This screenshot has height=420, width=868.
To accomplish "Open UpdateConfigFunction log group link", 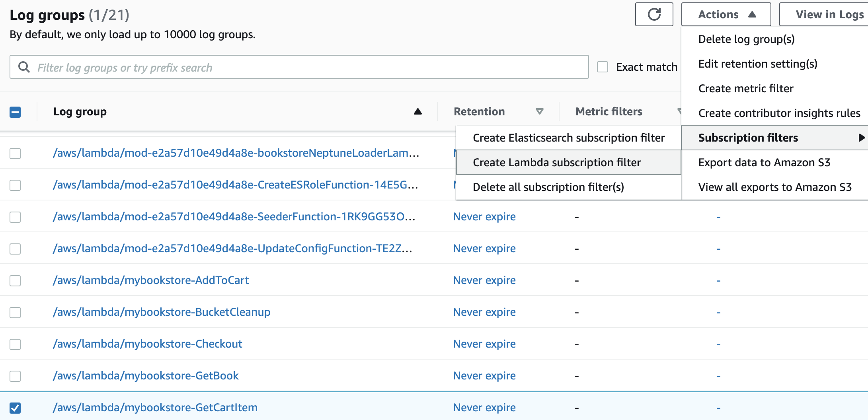I will pyautogui.click(x=232, y=249).
